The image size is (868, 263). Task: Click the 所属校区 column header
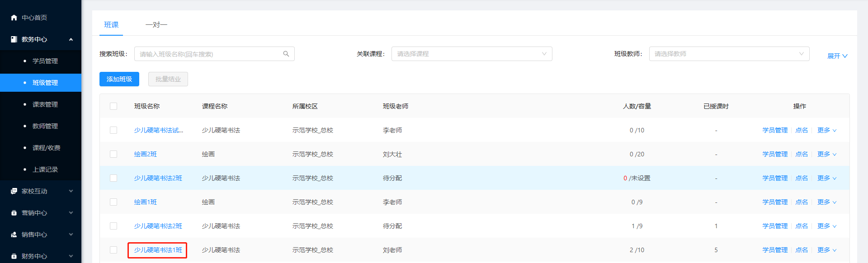point(305,106)
